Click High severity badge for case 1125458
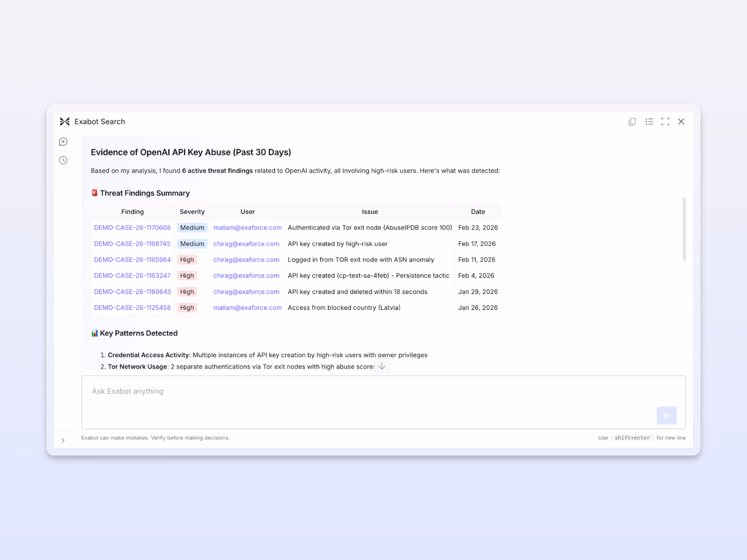The image size is (747, 560). click(x=187, y=308)
